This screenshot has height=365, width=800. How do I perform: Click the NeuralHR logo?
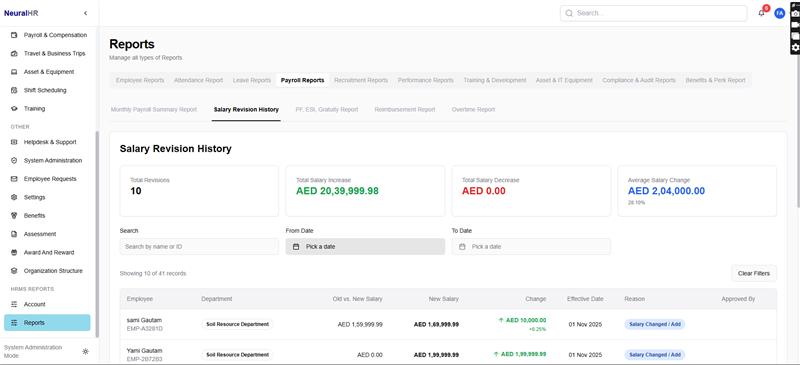(x=21, y=13)
